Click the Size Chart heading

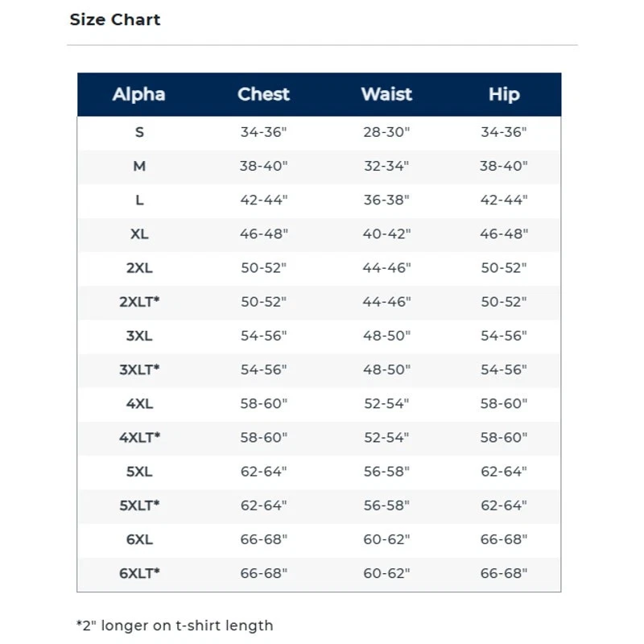(115, 20)
